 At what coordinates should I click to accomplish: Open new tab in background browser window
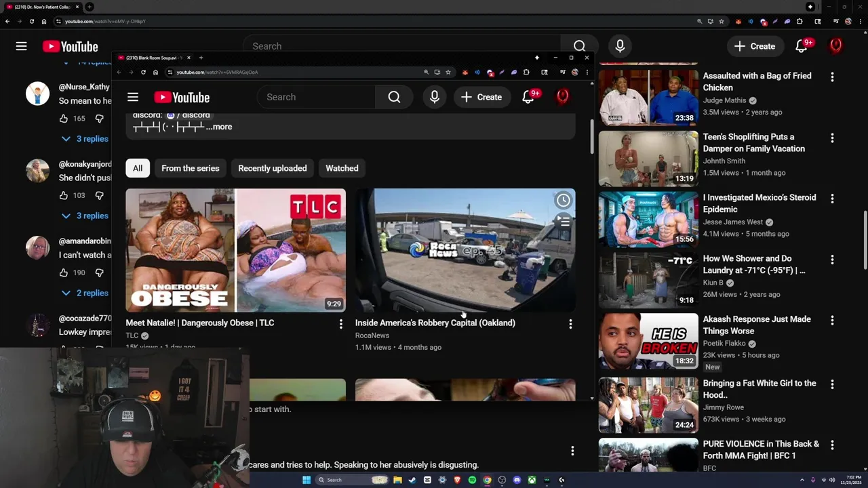pyautogui.click(x=90, y=7)
